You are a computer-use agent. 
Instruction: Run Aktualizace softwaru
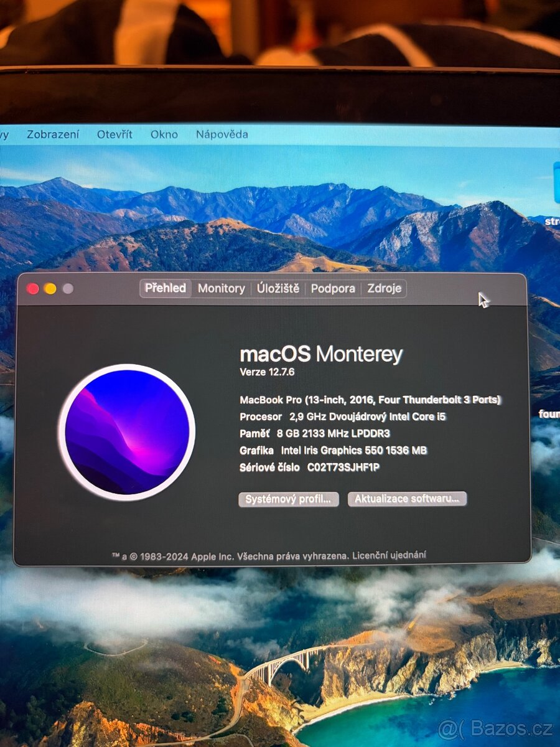[406, 499]
